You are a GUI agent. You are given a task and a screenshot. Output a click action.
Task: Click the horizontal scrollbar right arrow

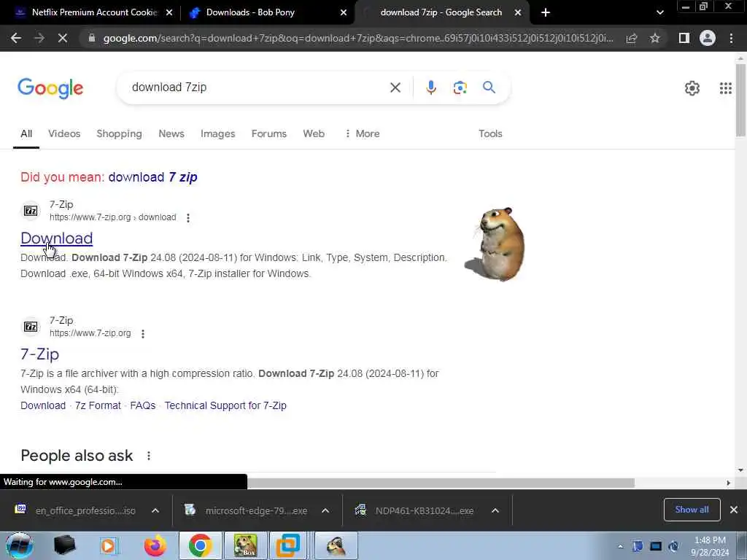click(728, 483)
